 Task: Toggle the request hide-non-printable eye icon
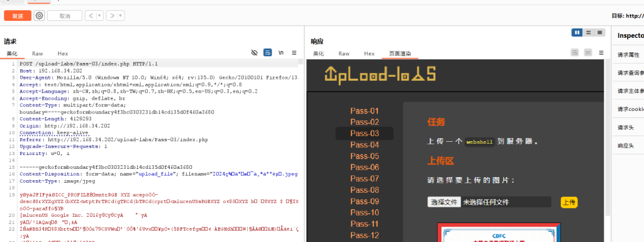pyautogui.click(x=254, y=53)
